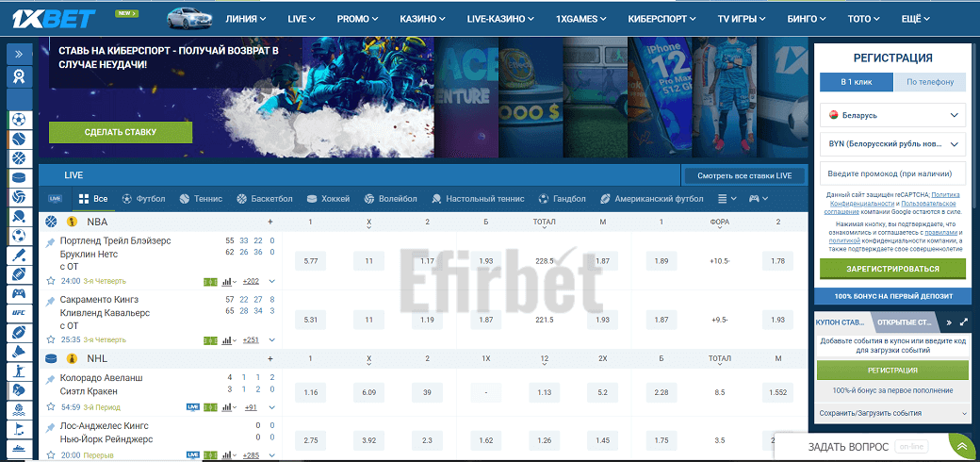Click 100% БОНУС НА ПЕРВЫЙ ДЕПОЗИТ

[892, 296]
